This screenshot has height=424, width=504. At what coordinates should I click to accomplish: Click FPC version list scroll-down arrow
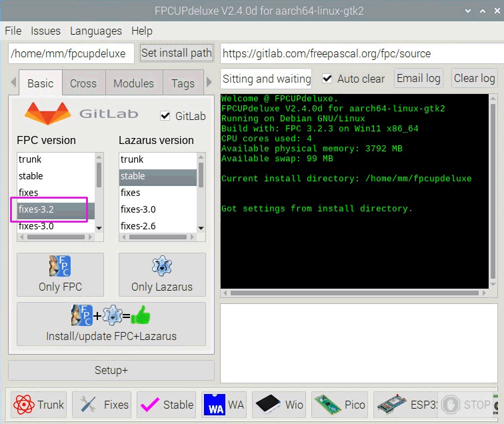pos(99,227)
